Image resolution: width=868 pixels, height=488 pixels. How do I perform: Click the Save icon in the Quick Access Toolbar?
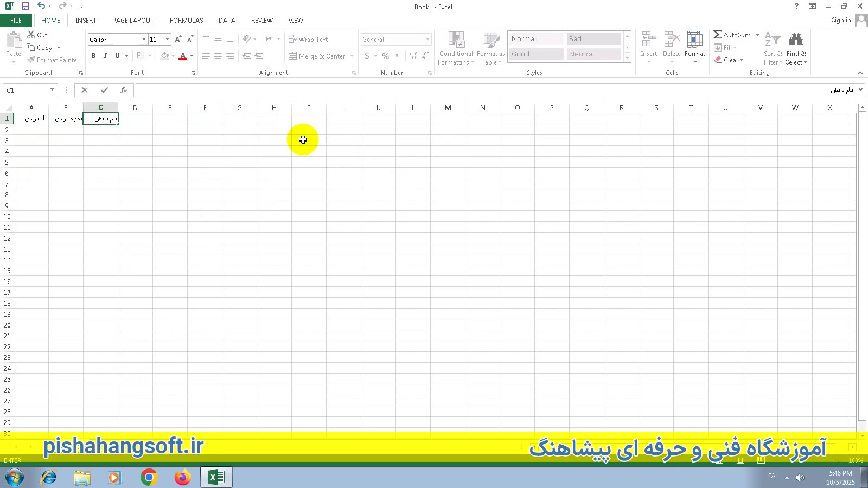pos(25,7)
